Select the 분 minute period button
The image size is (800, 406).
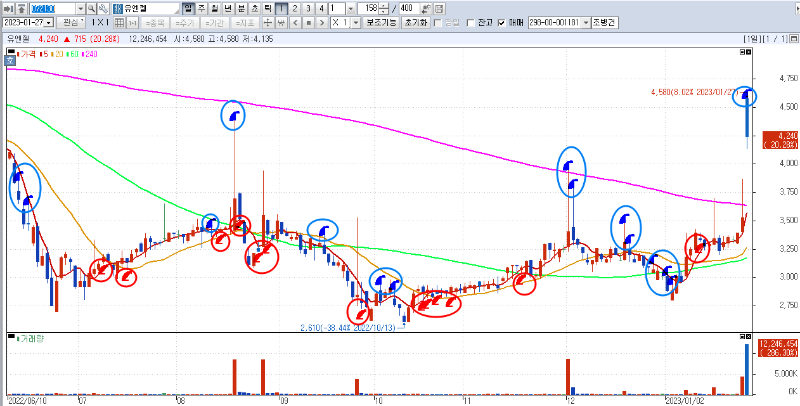click(241, 9)
